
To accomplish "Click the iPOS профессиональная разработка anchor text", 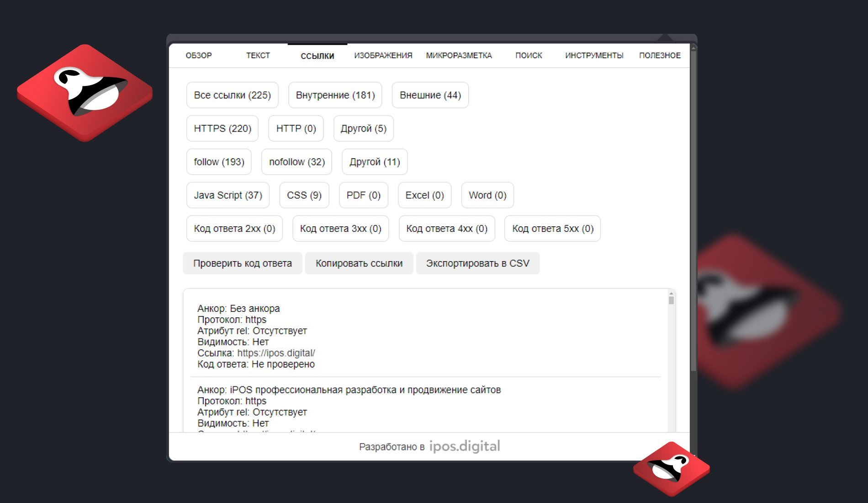I will click(349, 390).
